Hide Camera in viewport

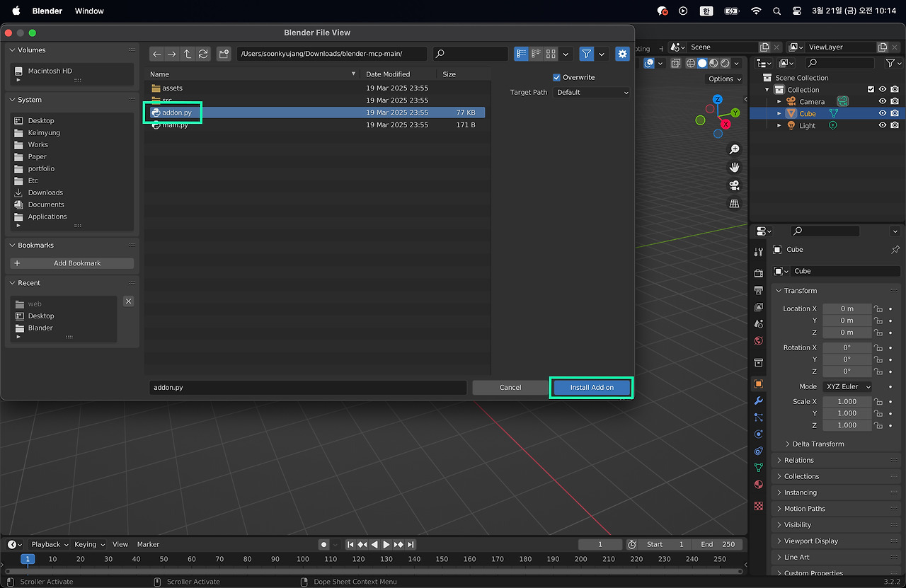[883, 101]
